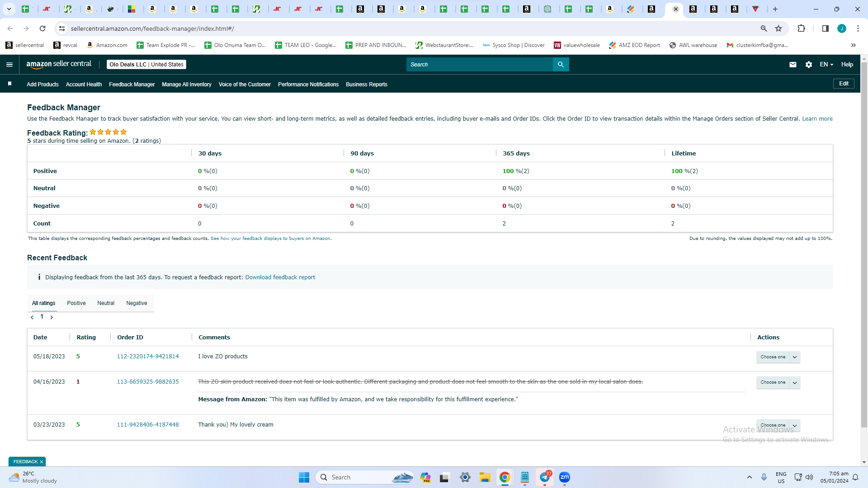Viewport: 868px width, 488px height.
Task: Open Voice of the Customer
Action: [245, 84]
